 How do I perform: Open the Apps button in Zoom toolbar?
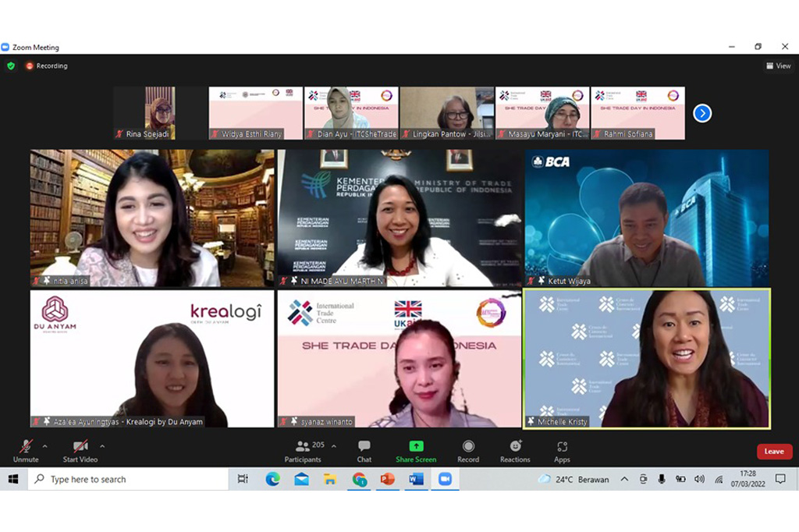pos(562,451)
